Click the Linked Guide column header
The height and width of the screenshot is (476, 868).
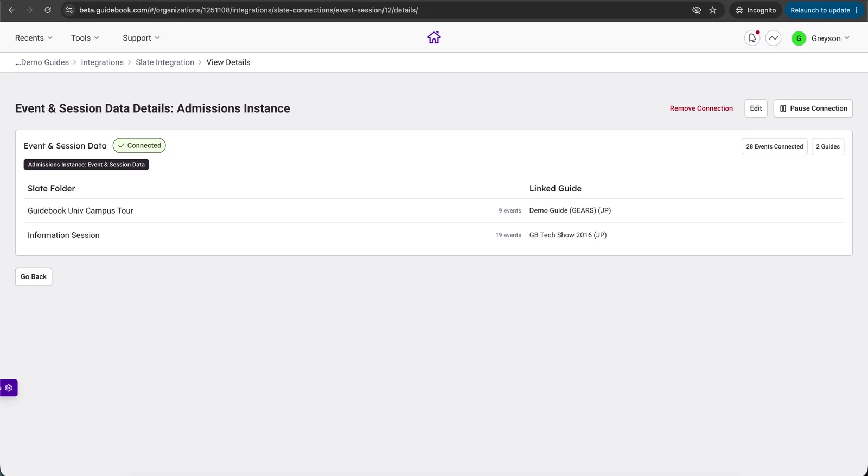pyautogui.click(x=556, y=189)
